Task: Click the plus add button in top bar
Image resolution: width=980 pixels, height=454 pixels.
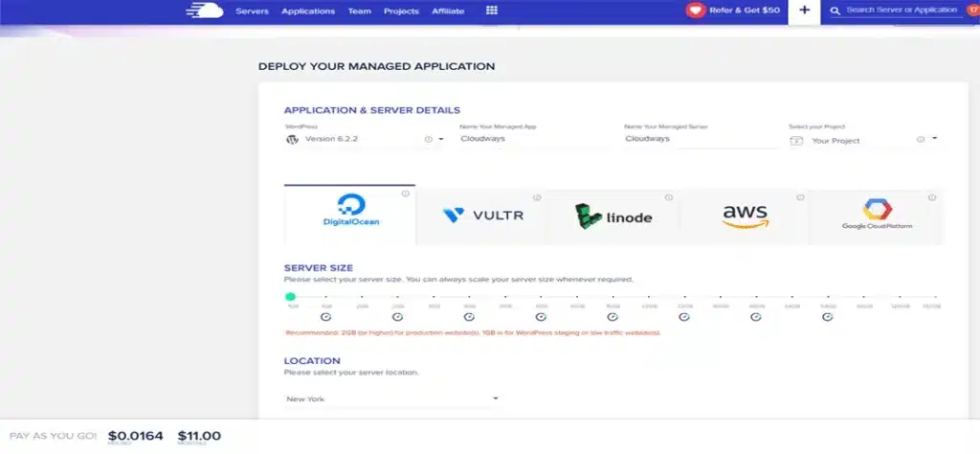Action: (804, 11)
